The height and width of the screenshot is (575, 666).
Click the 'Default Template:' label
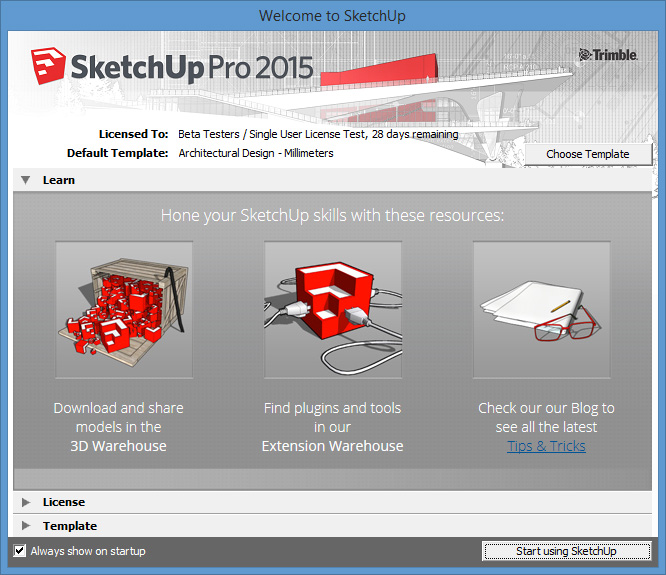[x=118, y=153]
